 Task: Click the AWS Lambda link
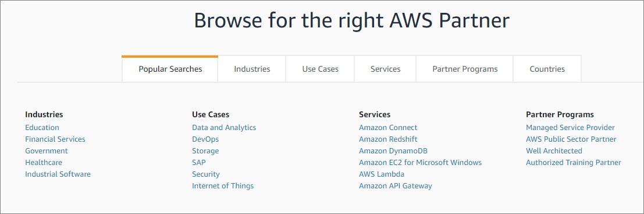[x=382, y=174]
